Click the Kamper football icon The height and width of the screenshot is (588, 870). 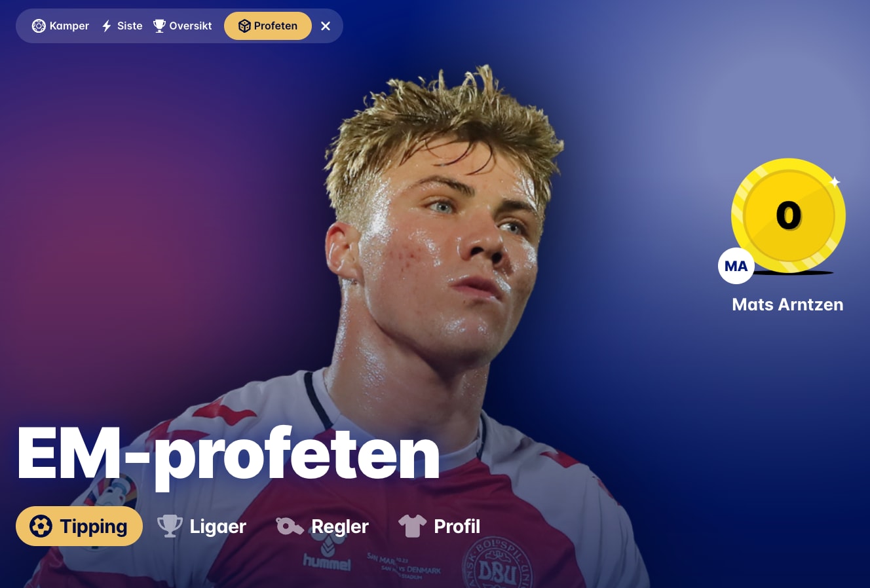[x=39, y=26]
